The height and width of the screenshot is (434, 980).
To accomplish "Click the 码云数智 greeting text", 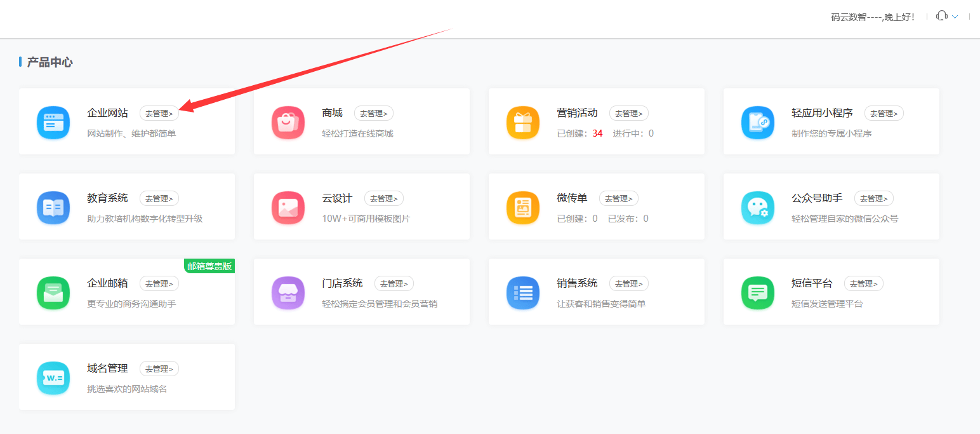I will [x=873, y=17].
